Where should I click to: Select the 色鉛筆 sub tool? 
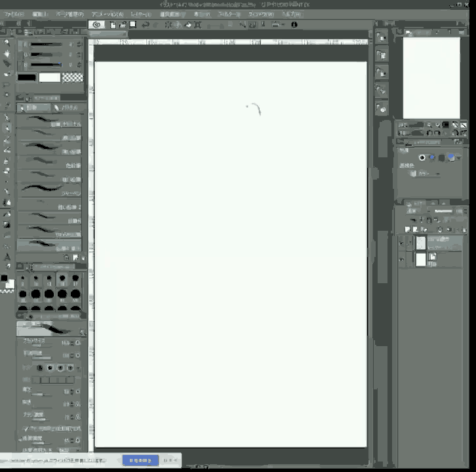[49, 161]
